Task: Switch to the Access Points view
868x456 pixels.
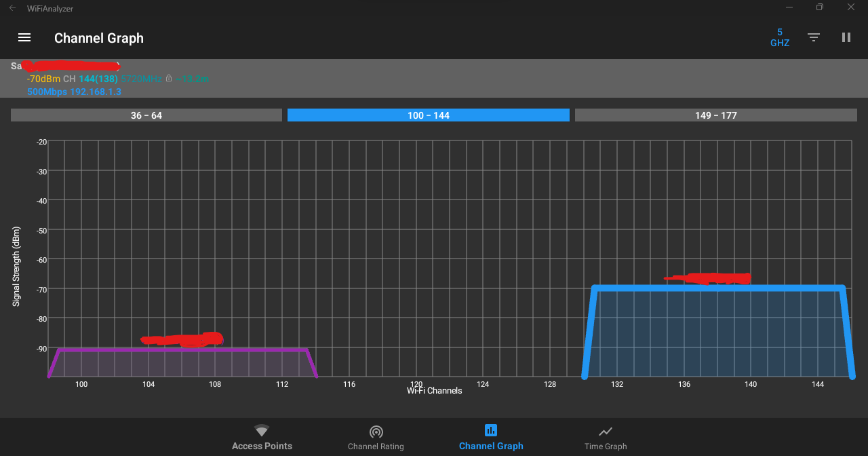Action: (x=262, y=438)
